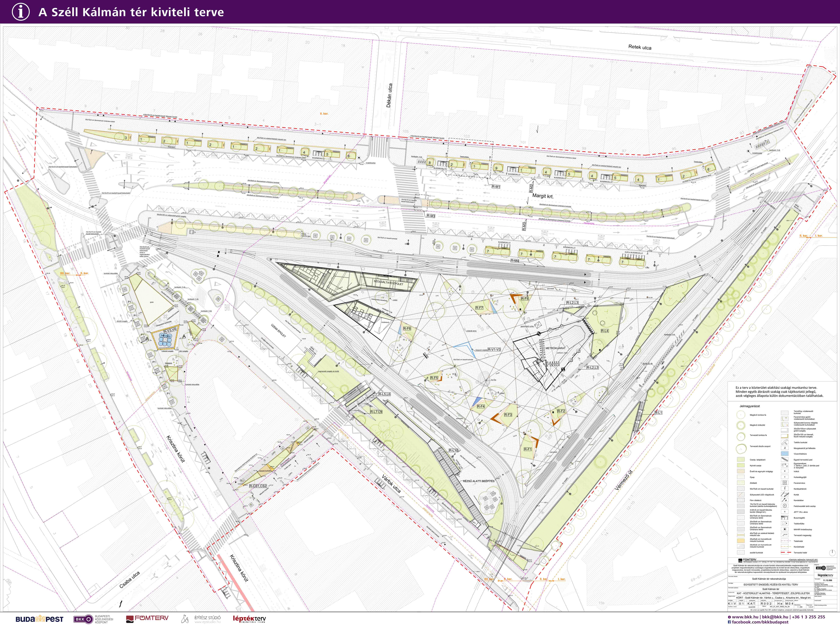This screenshot has width=840, height=628.
Task: Click the homokfúvott mészkő yellow legend swatch
Action: [x=741, y=541]
